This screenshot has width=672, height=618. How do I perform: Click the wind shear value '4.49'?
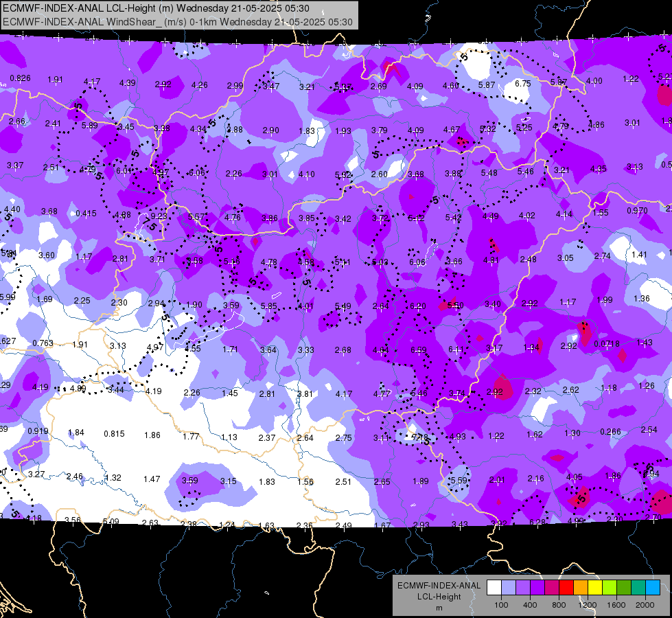pyautogui.click(x=490, y=216)
